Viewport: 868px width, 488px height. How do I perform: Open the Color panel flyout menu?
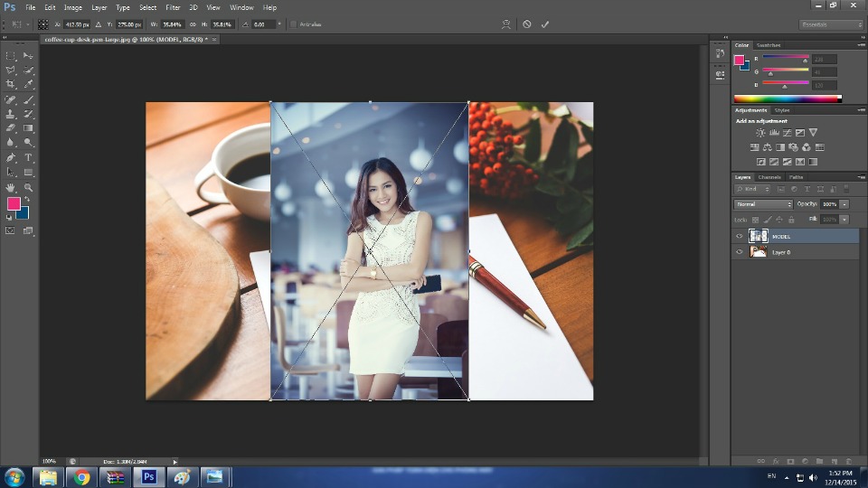pyautogui.click(x=861, y=45)
